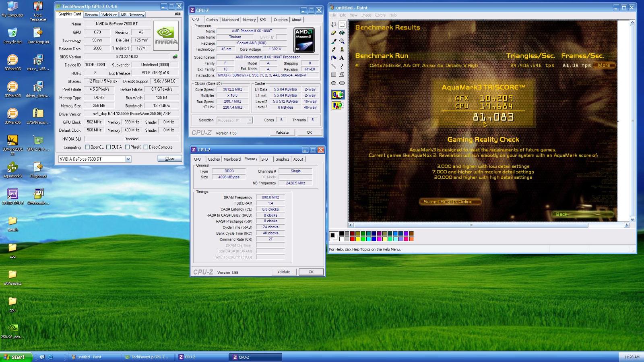Select the Brush tool in Paint
The width and height of the screenshot is (644, 362).
pyautogui.click(x=342, y=49)
